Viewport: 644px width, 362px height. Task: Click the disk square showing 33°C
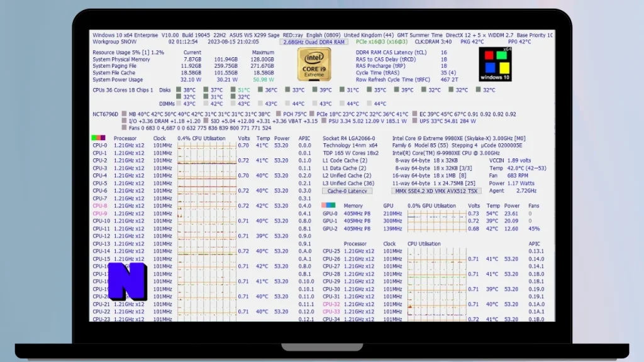point(287,89)
